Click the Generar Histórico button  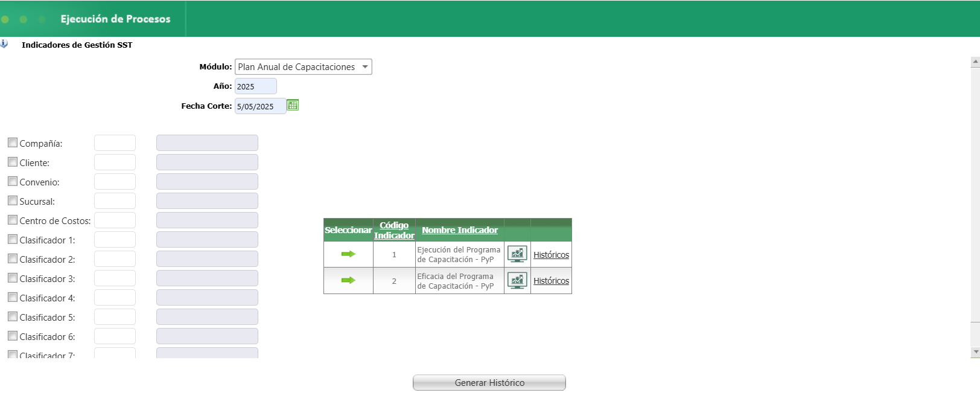coord(489,382)
